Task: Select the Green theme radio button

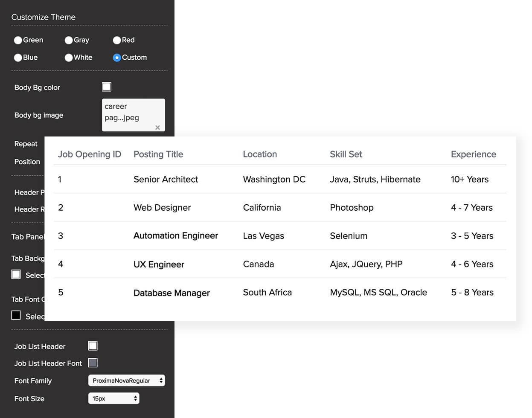Action: coord(18,40)
